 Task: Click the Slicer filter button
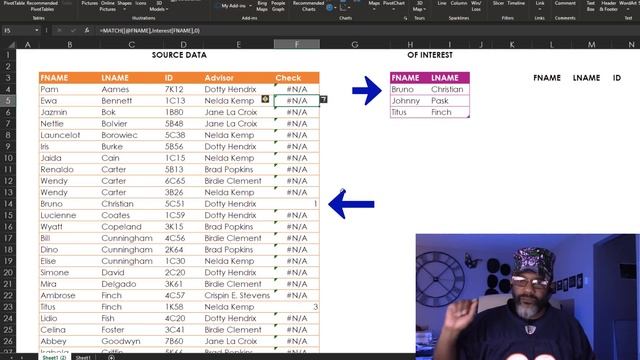click(x=498, y=3)
